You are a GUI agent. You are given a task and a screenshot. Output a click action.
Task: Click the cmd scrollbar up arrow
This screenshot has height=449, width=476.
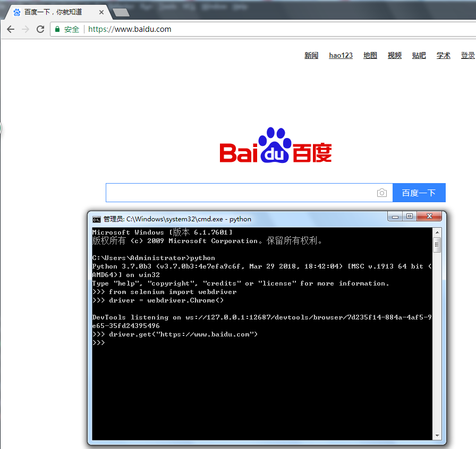point(437,232)
